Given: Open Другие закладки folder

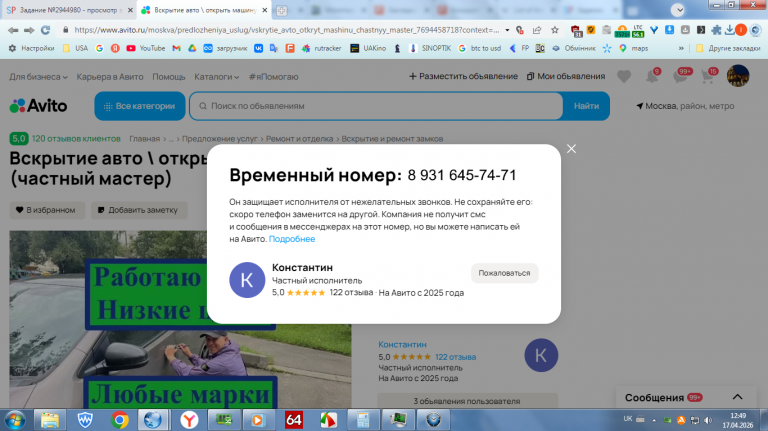Looking at the screenshot, I should tap(728, 48).
